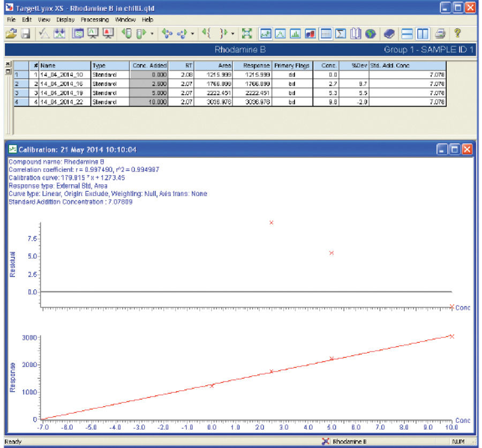
Task: Open a dataset with the folder icon
Action: pyautogui.click(x=11, y=33)
